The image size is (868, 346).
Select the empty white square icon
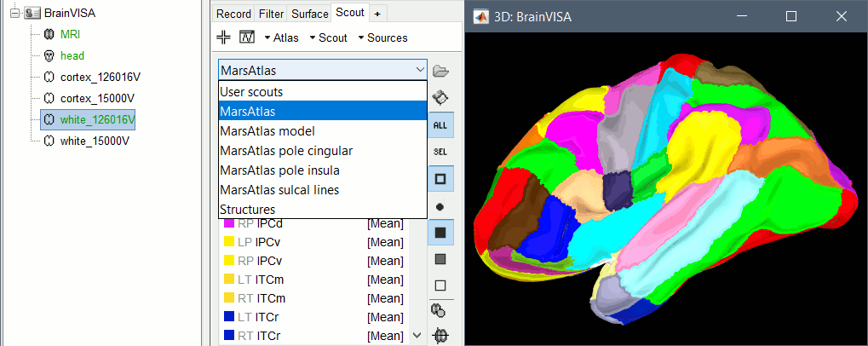click(x=440, y=285)
